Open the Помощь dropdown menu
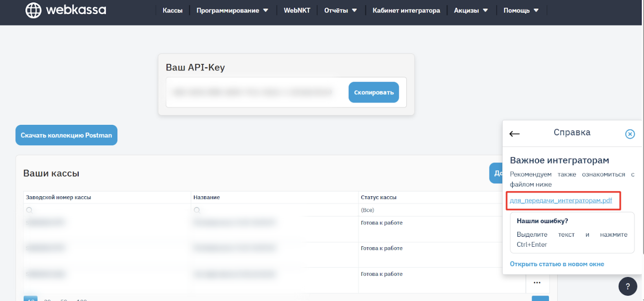644x301 pixels. [521, 10]
